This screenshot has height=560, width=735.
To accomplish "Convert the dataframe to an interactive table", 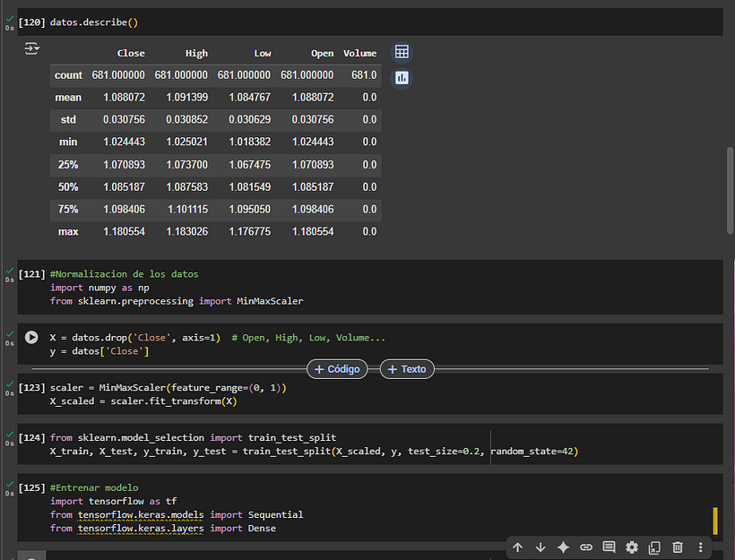I will click(x=402, y=52).
